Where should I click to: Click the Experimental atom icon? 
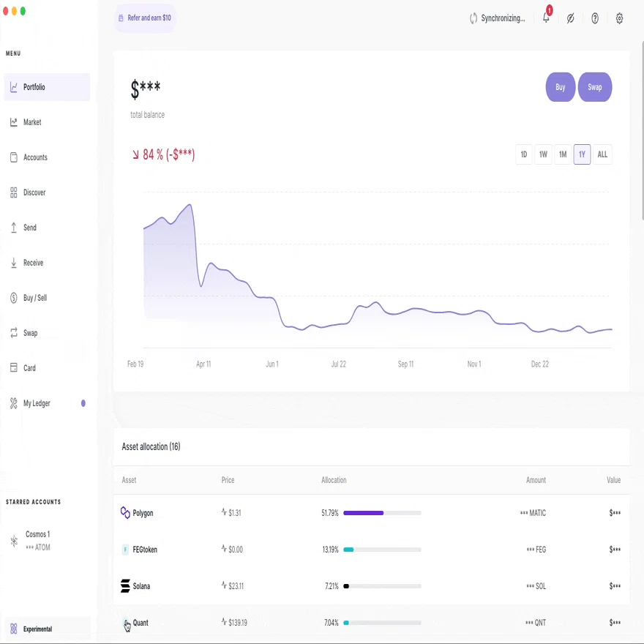tap(14, 629)
